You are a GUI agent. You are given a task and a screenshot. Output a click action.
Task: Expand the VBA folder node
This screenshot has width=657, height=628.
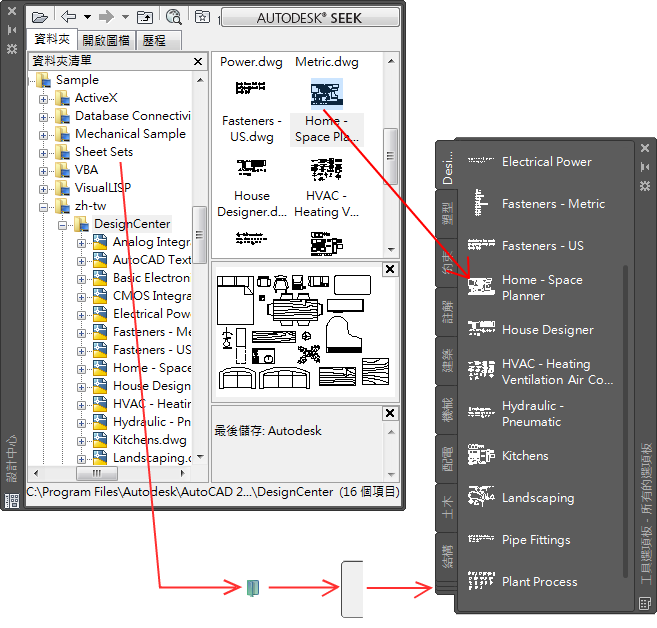tap(43, 171)
